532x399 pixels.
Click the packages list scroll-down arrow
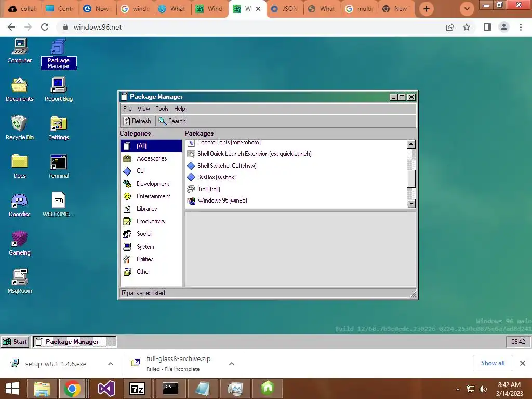point(411,204)
